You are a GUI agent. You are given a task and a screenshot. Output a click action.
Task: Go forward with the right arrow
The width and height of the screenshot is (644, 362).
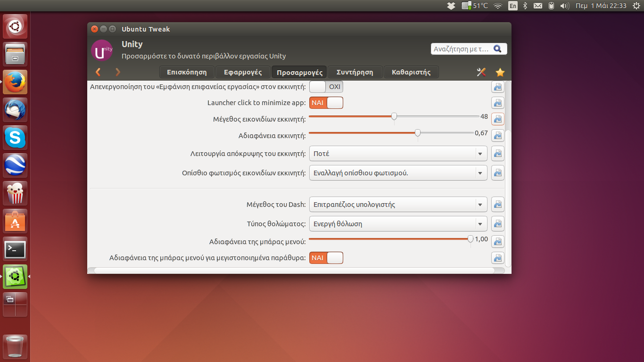click(118, 72)
